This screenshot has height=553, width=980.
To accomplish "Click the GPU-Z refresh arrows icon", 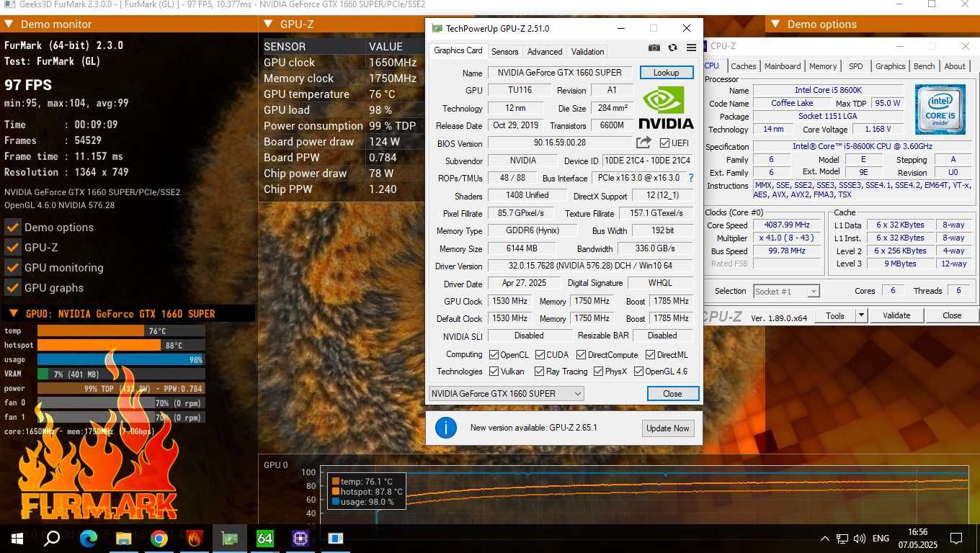I will [672, 48].
